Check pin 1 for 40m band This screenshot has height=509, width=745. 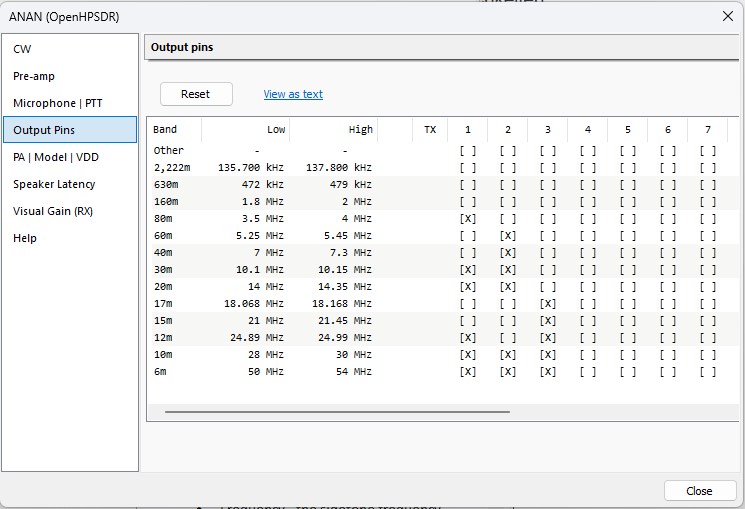(468, 253)
